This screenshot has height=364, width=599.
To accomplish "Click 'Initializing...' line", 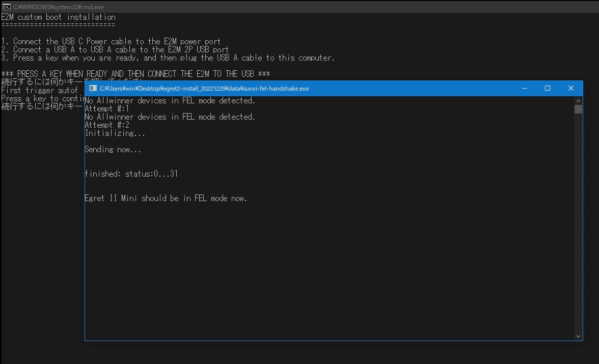I will click(115, 133).
